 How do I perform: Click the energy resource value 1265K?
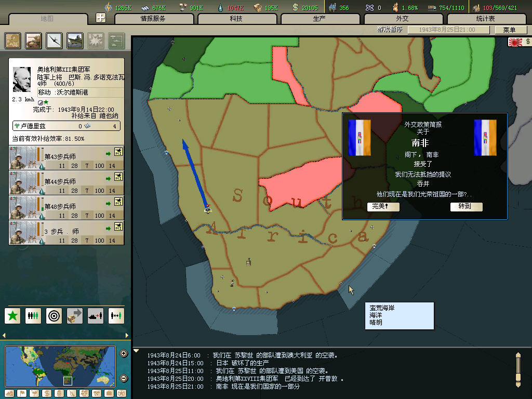(x=123, y=8)
